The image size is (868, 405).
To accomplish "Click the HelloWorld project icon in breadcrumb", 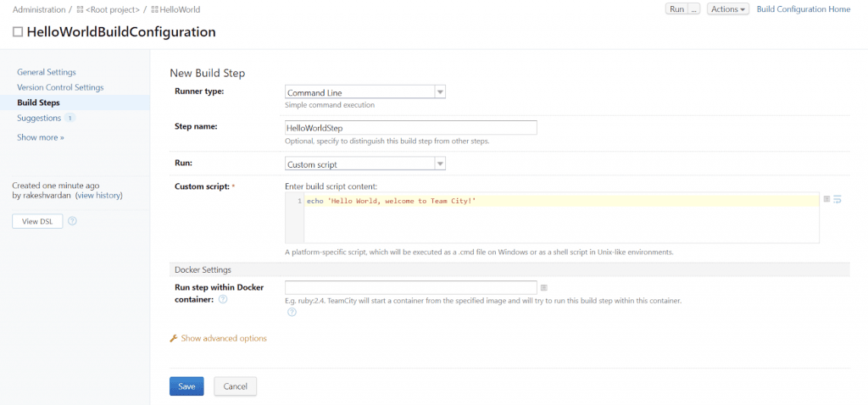I will pyautogui.click(x=157, y=9).
